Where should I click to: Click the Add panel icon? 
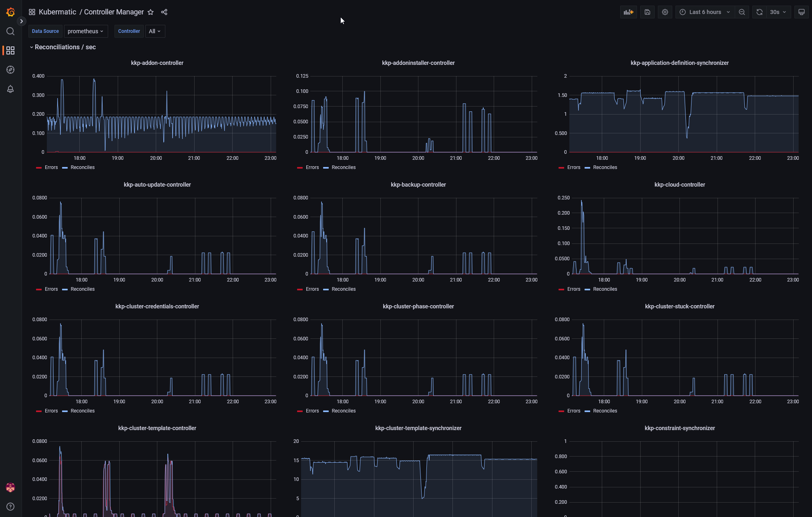628,12
